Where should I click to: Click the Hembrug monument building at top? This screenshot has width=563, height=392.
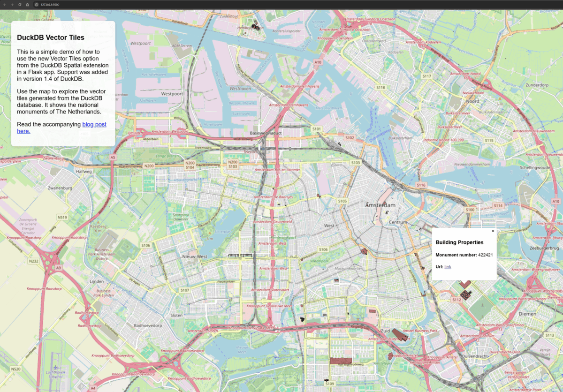click(x=256, y=27)
